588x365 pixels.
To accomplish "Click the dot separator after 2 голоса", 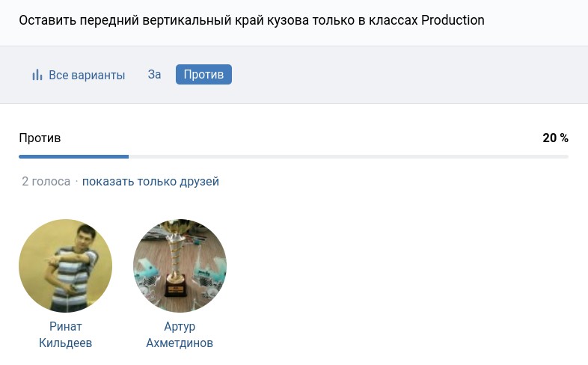I will click(76, 182).
